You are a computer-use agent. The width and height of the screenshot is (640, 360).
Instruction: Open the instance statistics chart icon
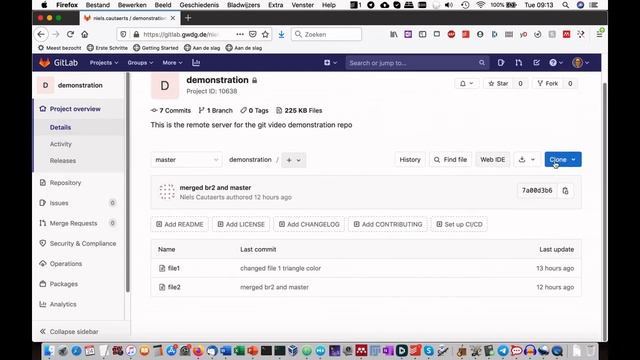pyautogui.click(x=196, y=63)
